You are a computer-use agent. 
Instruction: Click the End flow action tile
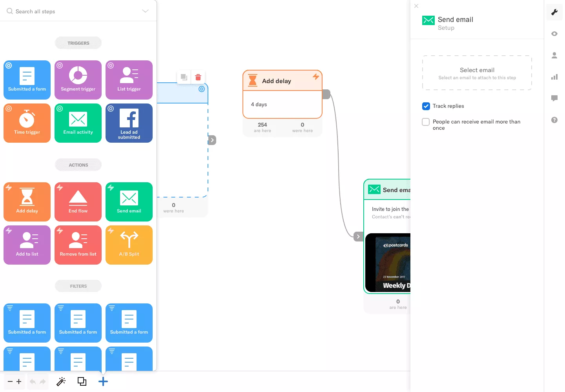point(78,202)
